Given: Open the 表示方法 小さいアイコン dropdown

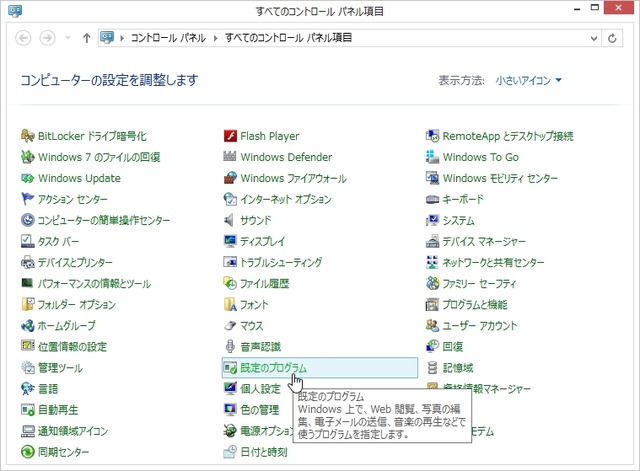Looking at the screenshot, I should coord(529,80).
